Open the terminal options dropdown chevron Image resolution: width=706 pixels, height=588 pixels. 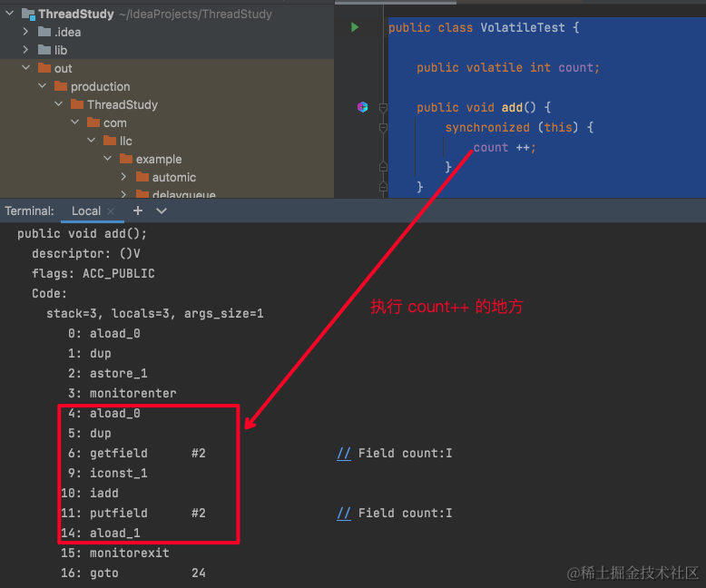[162, 211]
